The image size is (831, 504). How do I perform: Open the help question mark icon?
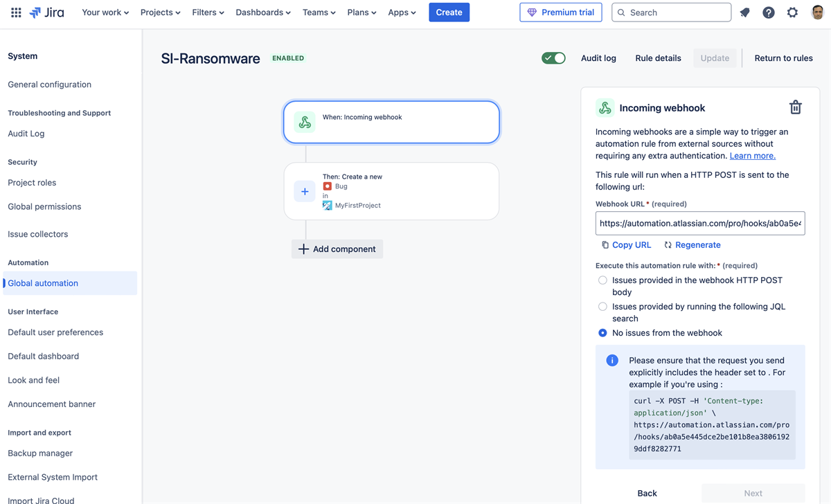pyautogui.click(x=769, y=12)
